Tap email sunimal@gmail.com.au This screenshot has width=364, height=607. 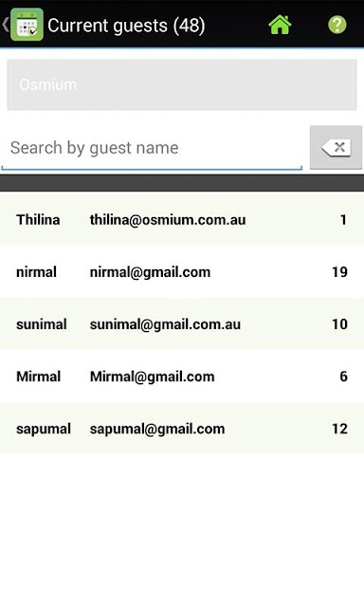tap(165, 324)
